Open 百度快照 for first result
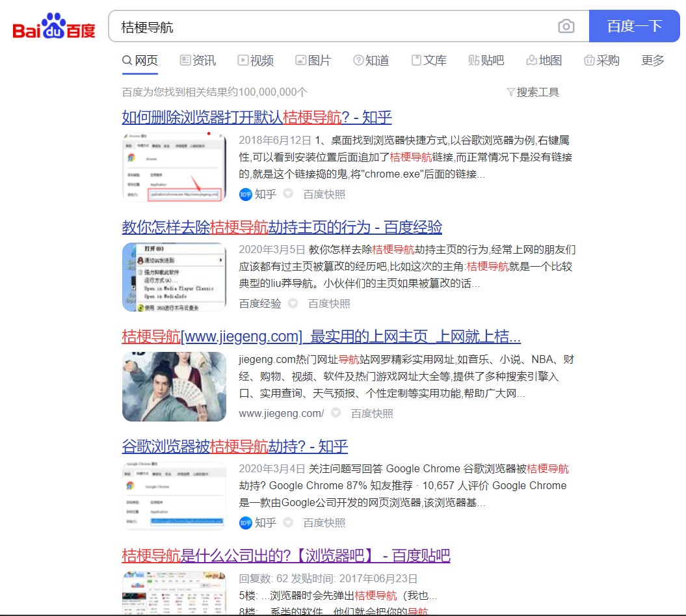 tap(324, 194)
